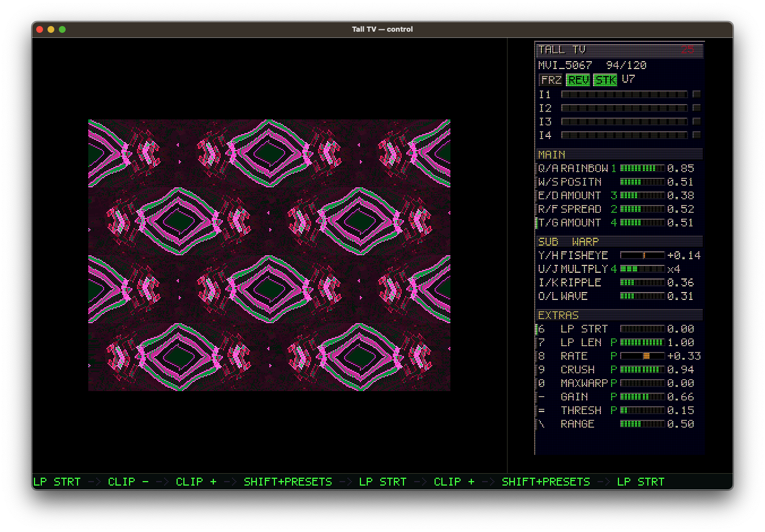
Task: Click the I1 input level meter bar
Action: click(624, 95)
